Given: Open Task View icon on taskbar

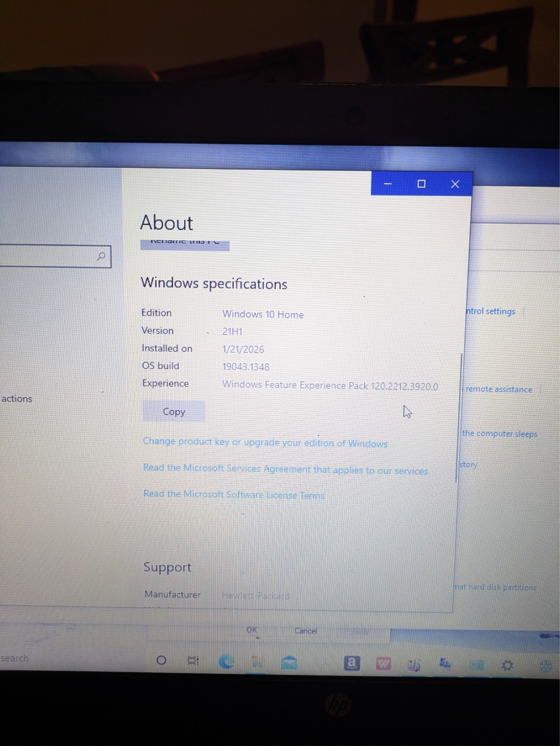Looking at the screenshot, I should point(193,661).
